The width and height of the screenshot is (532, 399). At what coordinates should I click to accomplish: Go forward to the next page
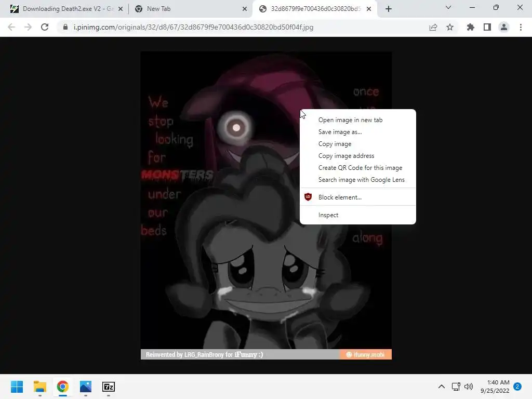point(28,27)
